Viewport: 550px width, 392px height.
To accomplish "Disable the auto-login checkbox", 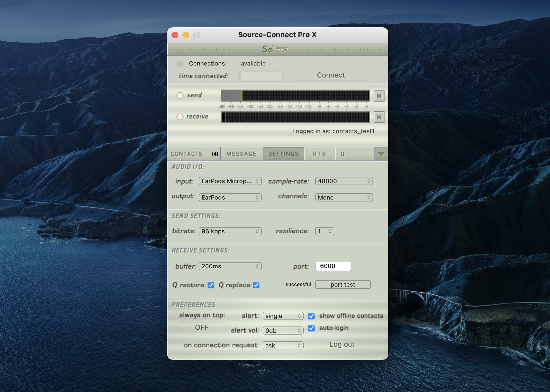I will coord(311,328).
